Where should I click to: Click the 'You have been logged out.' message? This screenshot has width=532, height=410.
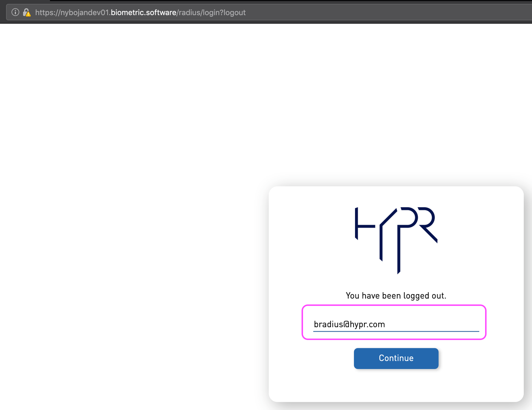396,296
